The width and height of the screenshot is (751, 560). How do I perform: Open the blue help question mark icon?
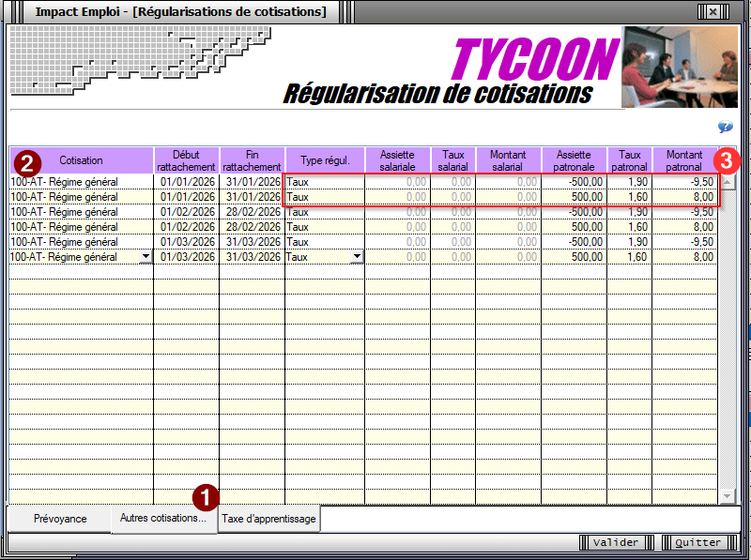pyautogui.click(x=725, y=127)
